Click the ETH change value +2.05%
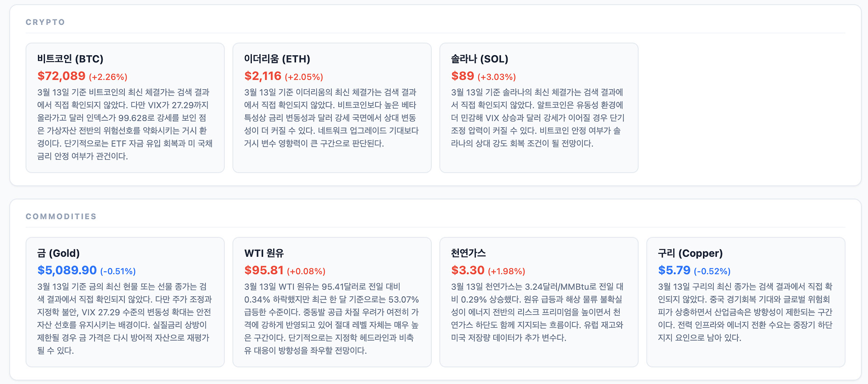Viewport: 868px width, 384px height. [x=304, y=77]
